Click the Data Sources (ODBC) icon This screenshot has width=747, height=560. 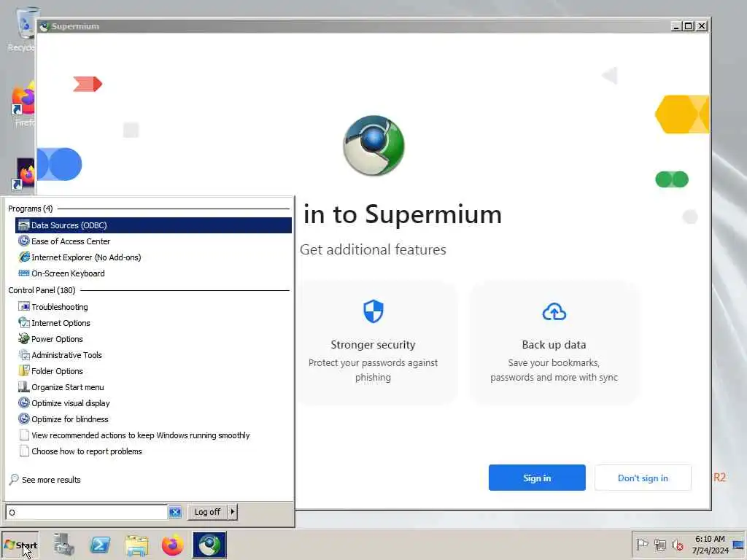pos(23,225)
